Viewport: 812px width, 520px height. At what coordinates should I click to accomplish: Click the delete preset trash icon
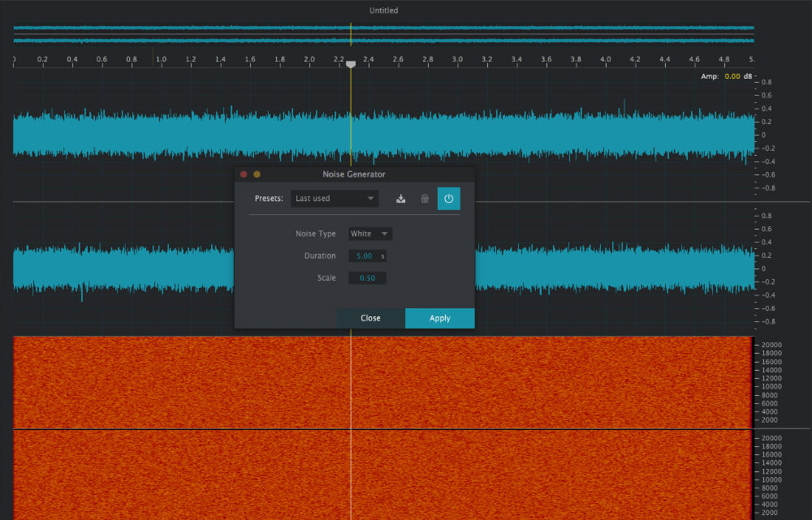[425, 199]
